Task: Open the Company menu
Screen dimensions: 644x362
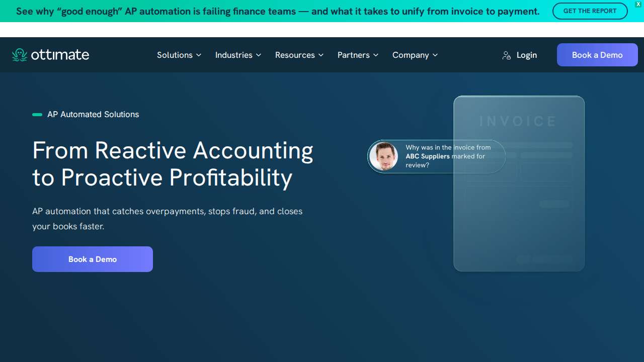Action: point(411,55)
